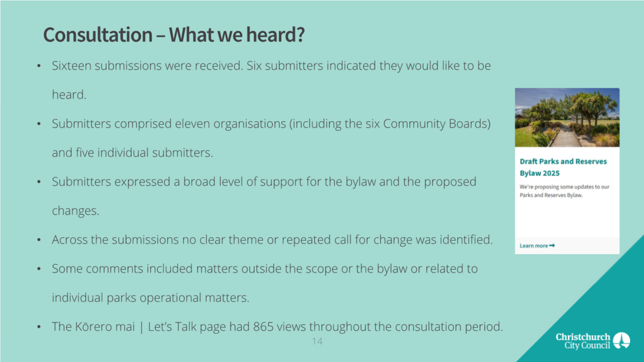Click the Christchurch City Council wordmark text
The height and width of the screenshot is (362, 644).
583,341
